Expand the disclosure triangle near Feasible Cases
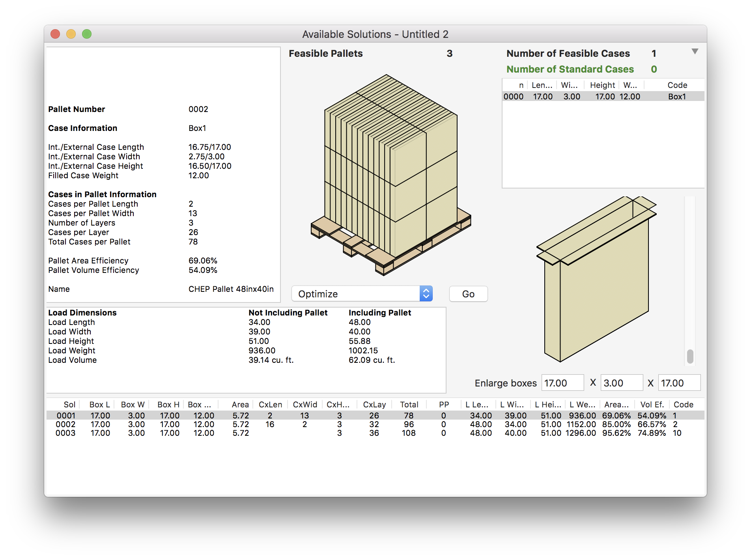The height and width of the screenshot is (560, 751). [695, 52]
